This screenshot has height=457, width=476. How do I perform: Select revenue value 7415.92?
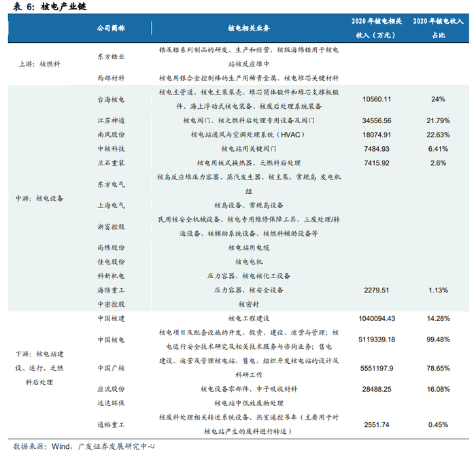click(377, 163)
